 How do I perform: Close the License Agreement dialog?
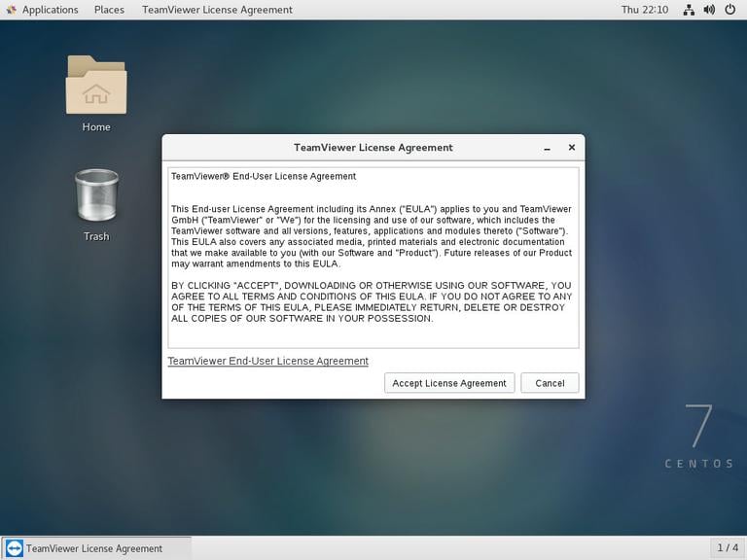[x=572, y=148]
